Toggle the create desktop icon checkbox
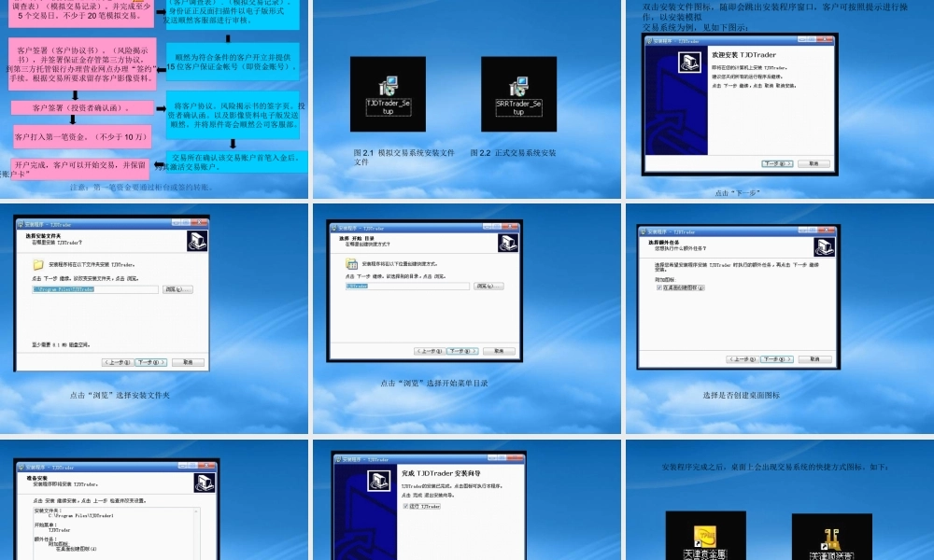This screenshot has width=934, height=560. coord(659,287)
